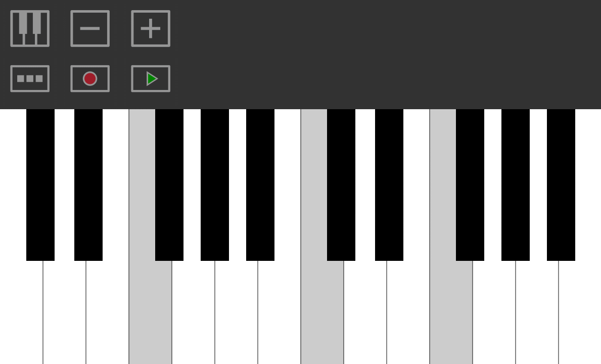Tap the third highlighted gray white key
Viewport: 601px width, 364px height.
point(451,312)
